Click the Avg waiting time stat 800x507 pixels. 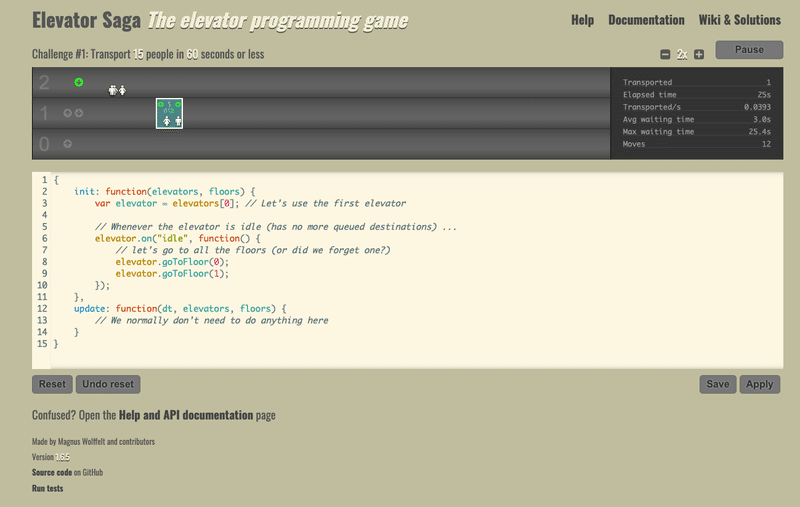[696, 119]
